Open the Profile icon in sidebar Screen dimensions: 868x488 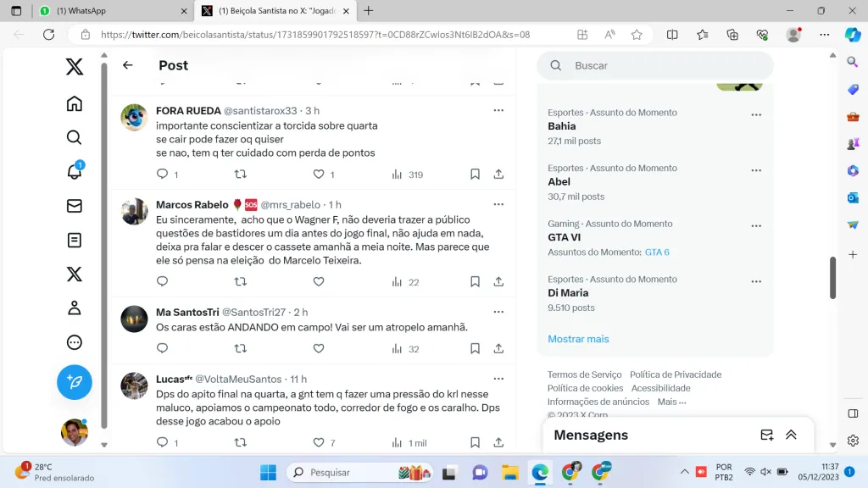pos(75,308)
